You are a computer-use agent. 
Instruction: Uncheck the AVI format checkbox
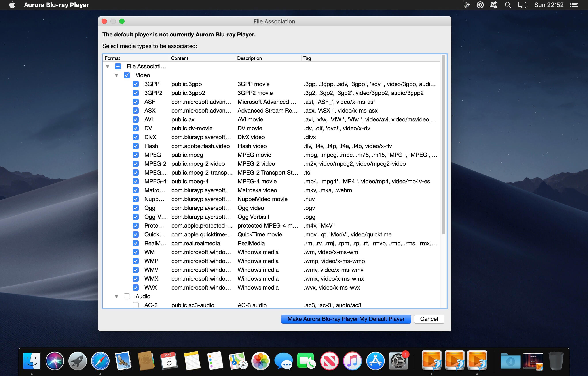[x=136, y=120]
